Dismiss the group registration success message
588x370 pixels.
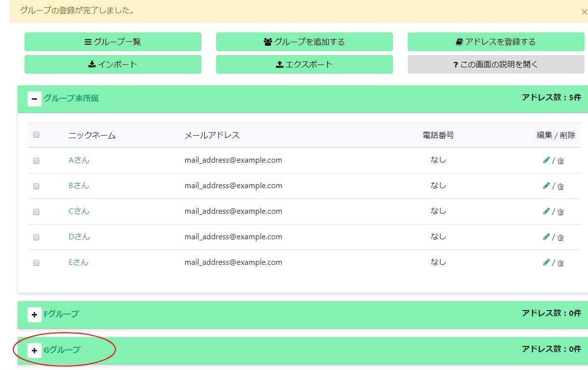click(584, 11)
